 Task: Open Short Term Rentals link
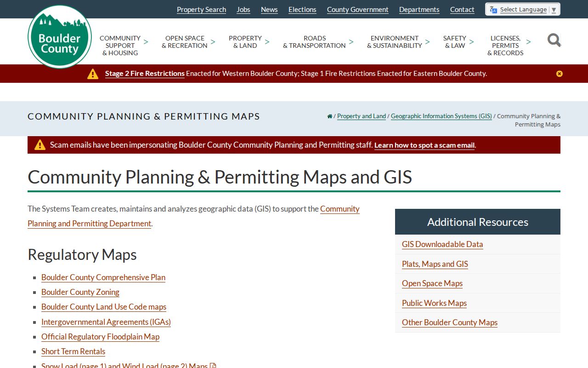point(73,351)
